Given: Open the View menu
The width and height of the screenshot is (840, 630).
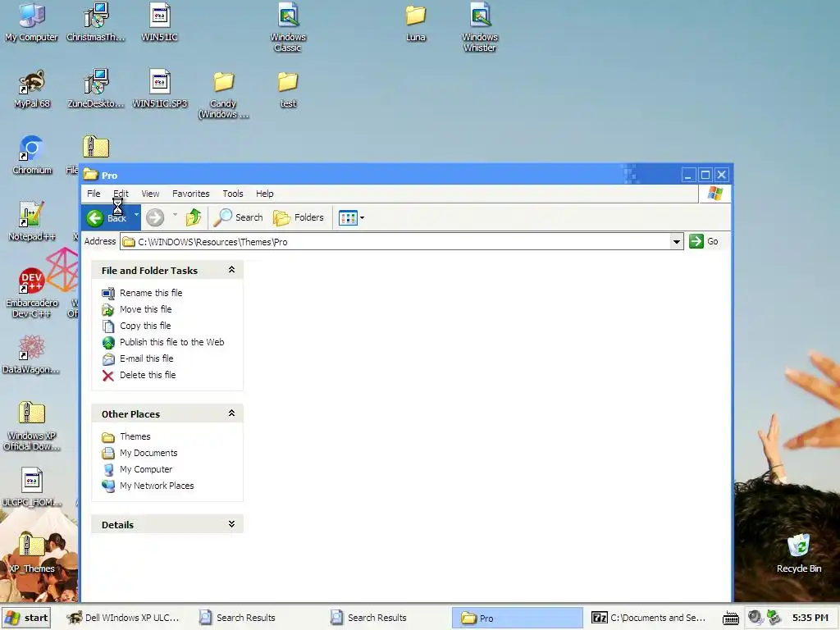Looking at the screenshot, I should (150, 194).
